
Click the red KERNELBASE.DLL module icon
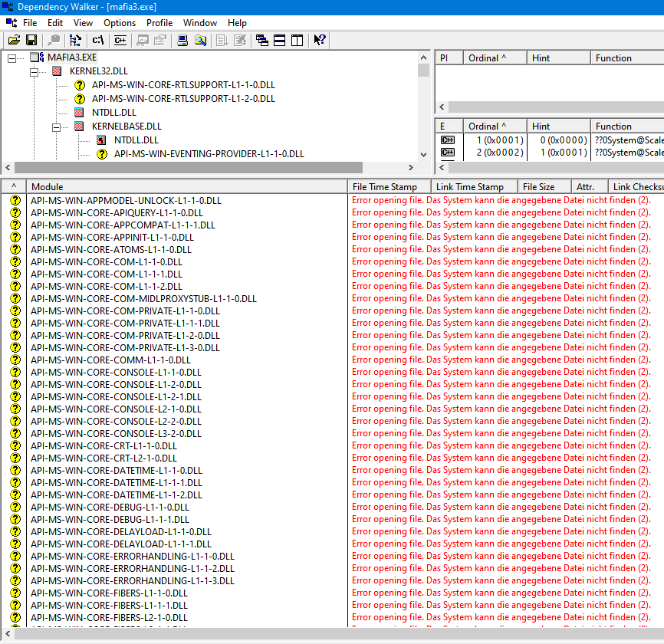(79, 127)
